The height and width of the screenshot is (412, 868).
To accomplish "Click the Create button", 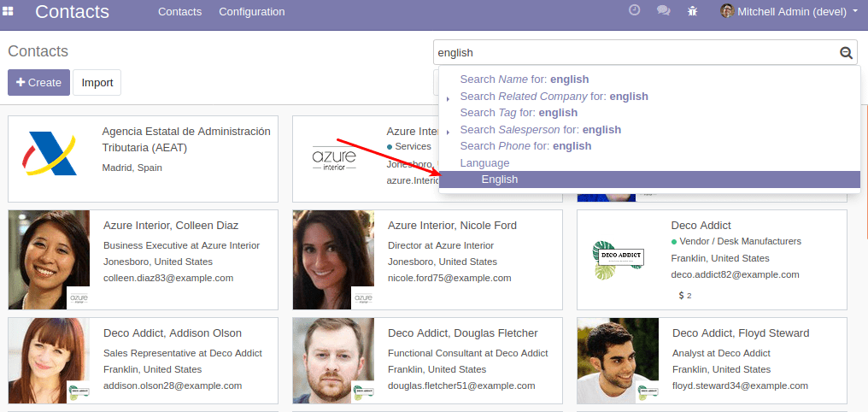I will (38, 83).
